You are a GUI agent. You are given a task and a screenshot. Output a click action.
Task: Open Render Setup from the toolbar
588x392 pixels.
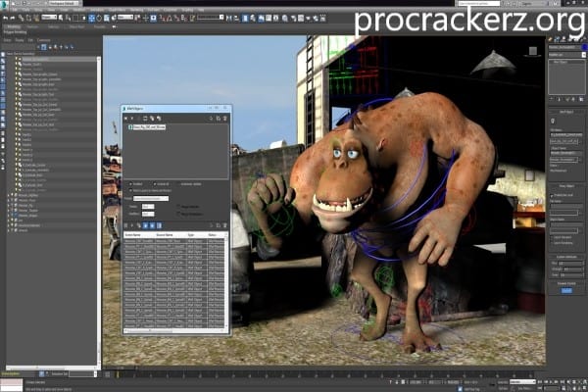(x=293, y=18)
